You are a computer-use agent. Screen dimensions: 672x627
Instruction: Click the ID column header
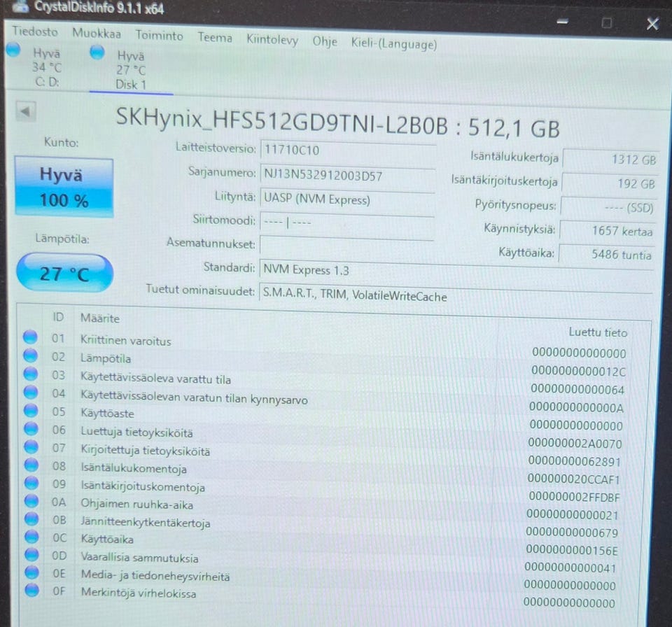(58, 317)
